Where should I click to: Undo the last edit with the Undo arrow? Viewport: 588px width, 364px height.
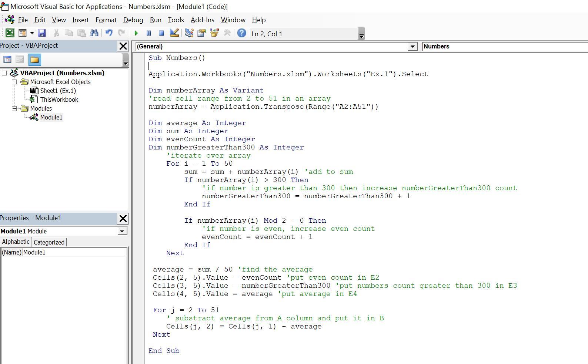point(109,33)
